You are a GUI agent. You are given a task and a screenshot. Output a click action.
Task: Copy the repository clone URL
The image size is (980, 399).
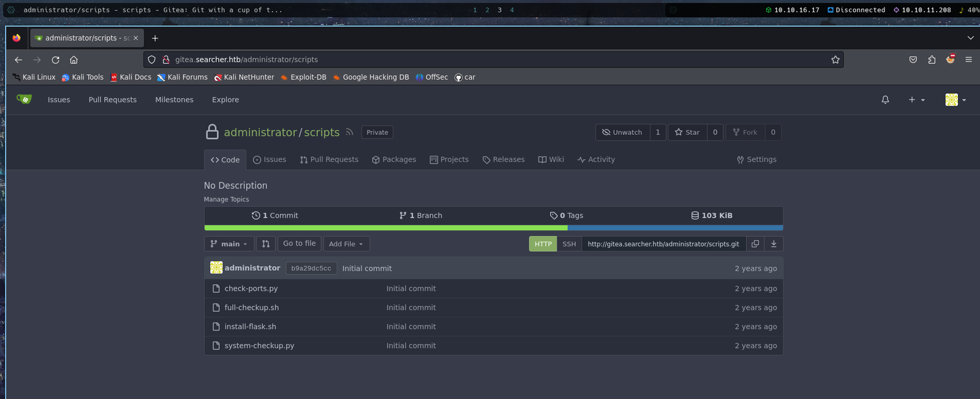[x=755, y=244]
